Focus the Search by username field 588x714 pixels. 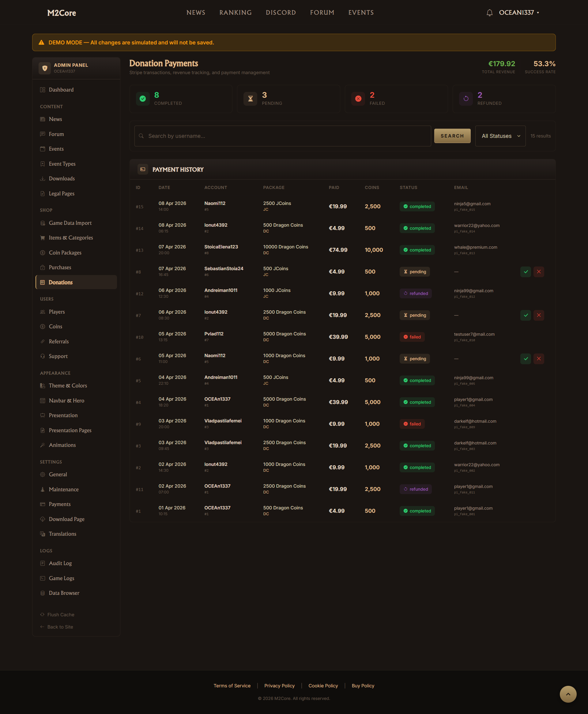tap(282, 136)
